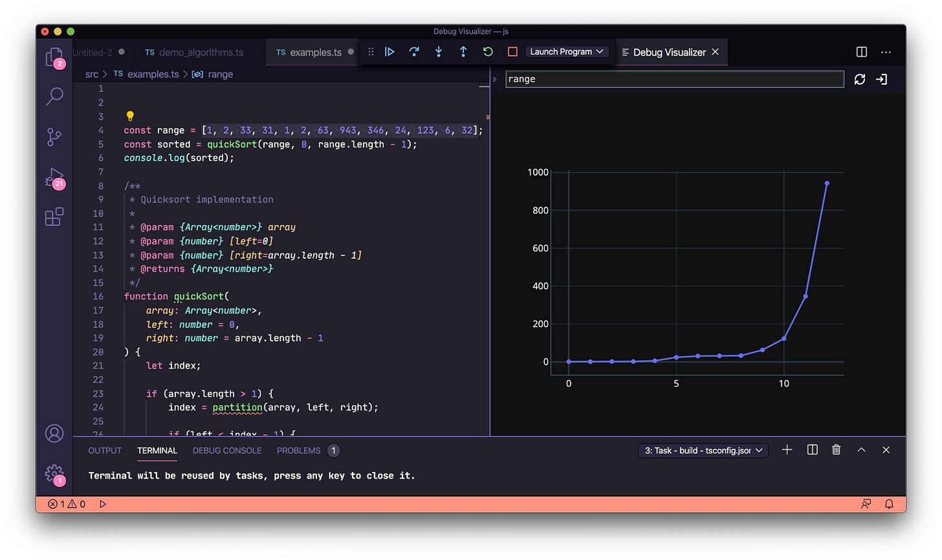Refresh the Debug Visualizer view

point(860,79)
